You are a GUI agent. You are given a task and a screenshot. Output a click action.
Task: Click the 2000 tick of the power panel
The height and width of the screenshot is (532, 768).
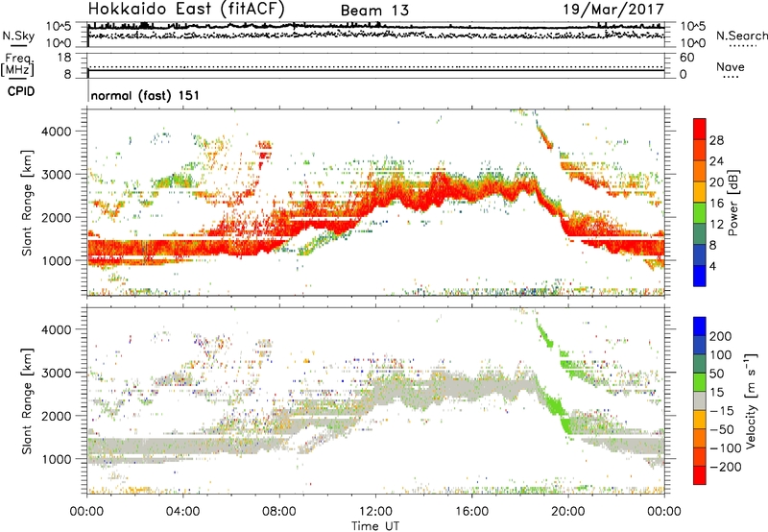[56, 217]
